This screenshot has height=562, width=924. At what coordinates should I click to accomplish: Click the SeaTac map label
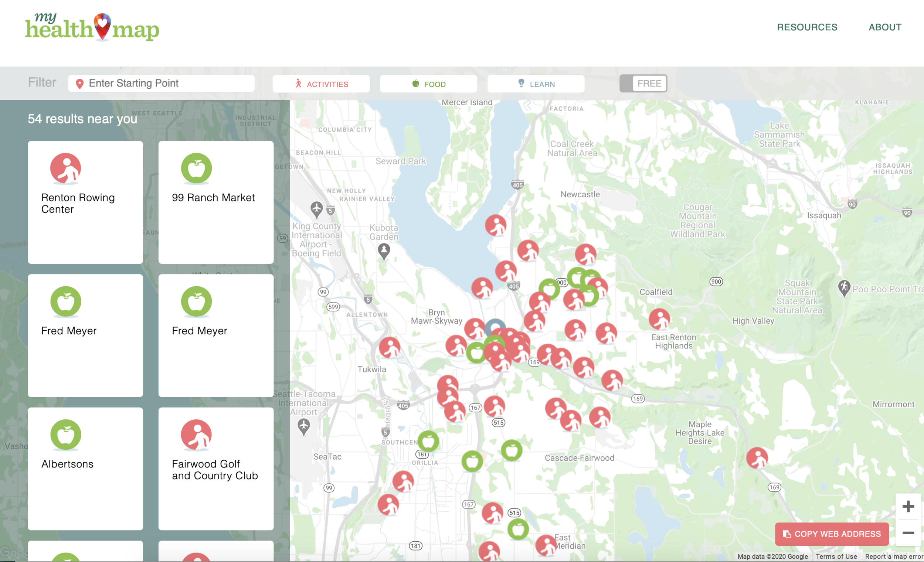(x=327, y=456)
